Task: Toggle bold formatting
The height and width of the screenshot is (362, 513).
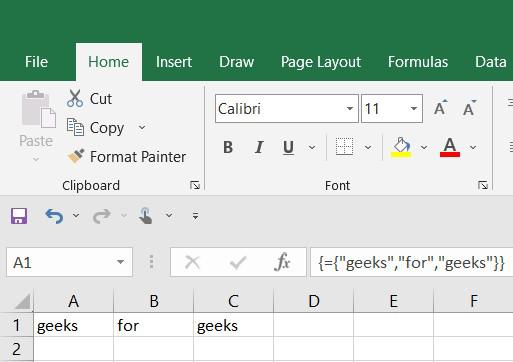Action: coord(228,147)
